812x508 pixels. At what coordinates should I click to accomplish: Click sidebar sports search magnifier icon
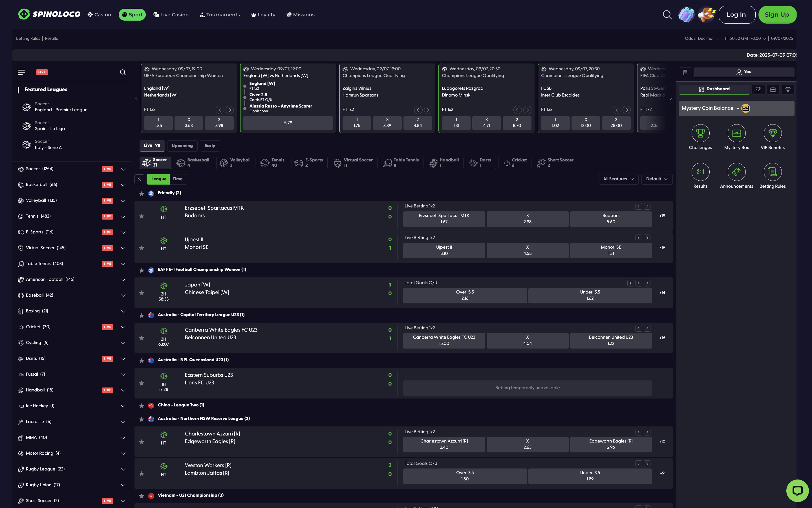click(x=123, y=72)
